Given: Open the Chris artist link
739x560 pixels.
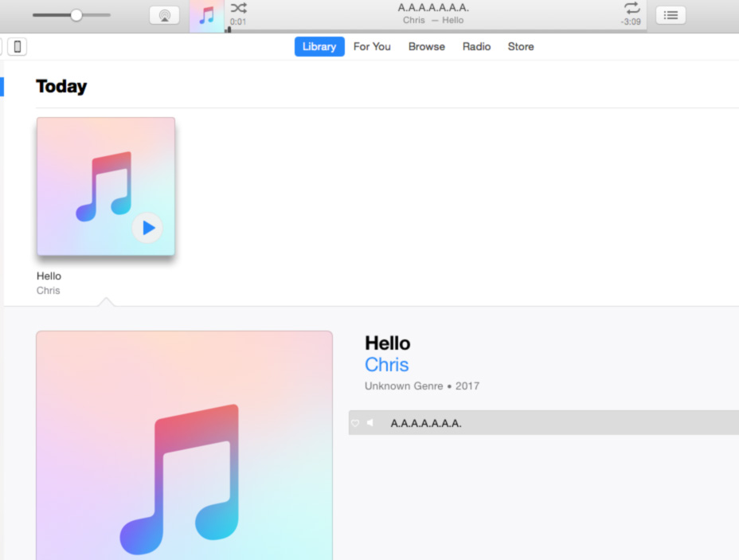Looking at the screenshot, I should pyautogui.click(x=386, y=364).
